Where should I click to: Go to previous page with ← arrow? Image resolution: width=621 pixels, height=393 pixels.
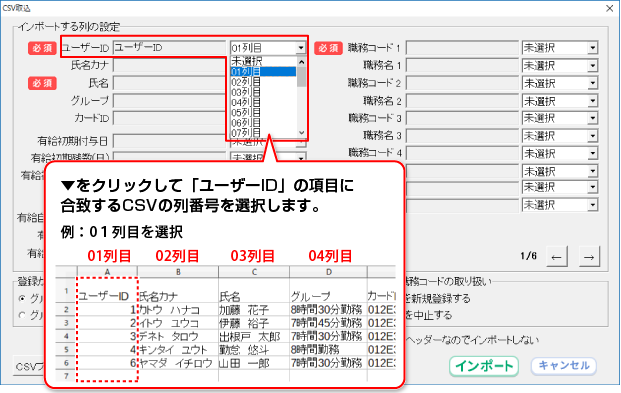[x=556, y=257]
